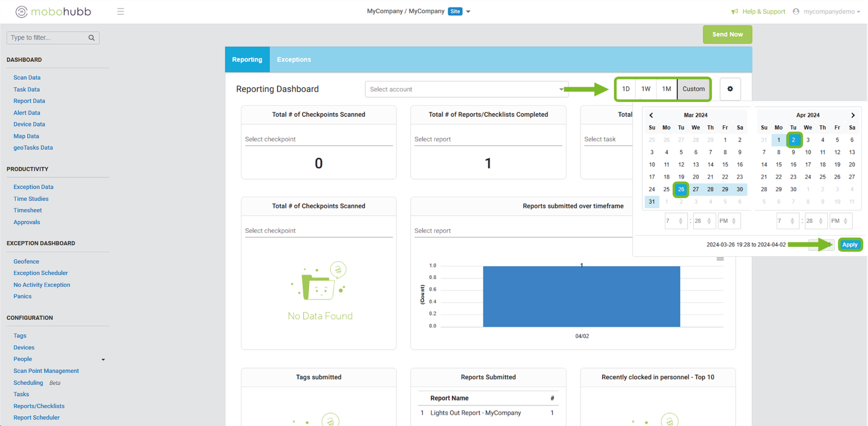Click the user account avatar icon

point(796,11)
